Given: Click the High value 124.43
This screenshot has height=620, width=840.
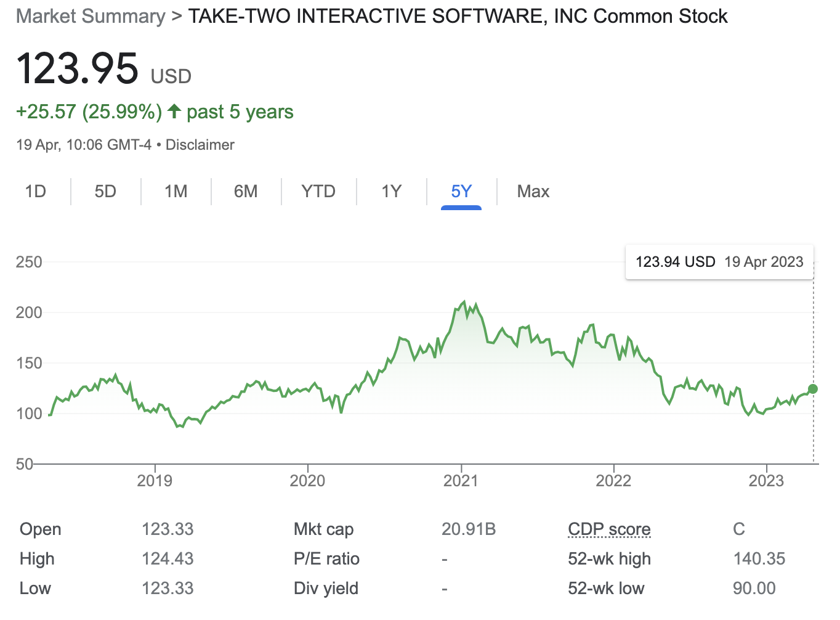Looking at the screenshot, I should (168, 559).
